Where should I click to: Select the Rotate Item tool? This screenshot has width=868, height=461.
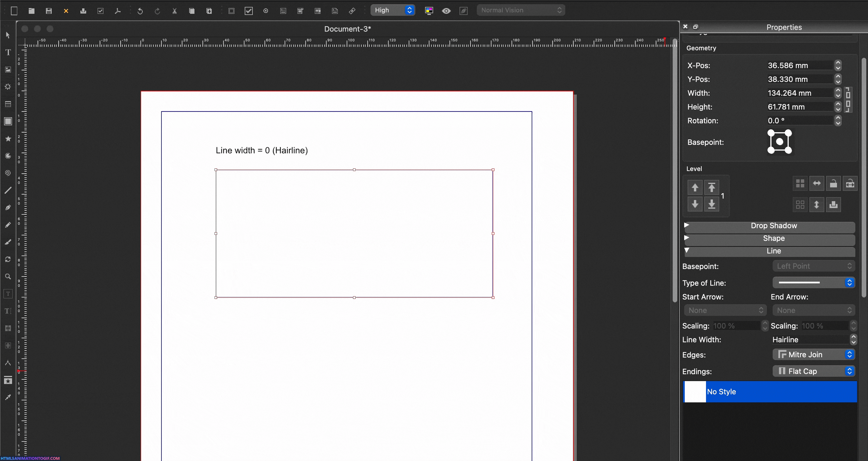coord(8,259)
